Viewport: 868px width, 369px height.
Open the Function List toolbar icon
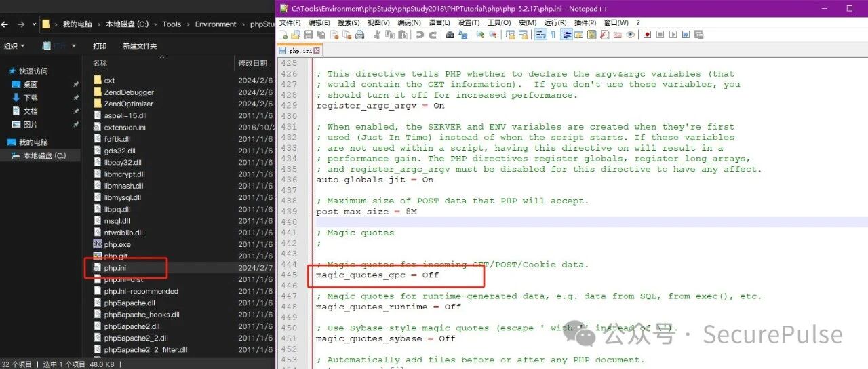(x=604, y=35)
